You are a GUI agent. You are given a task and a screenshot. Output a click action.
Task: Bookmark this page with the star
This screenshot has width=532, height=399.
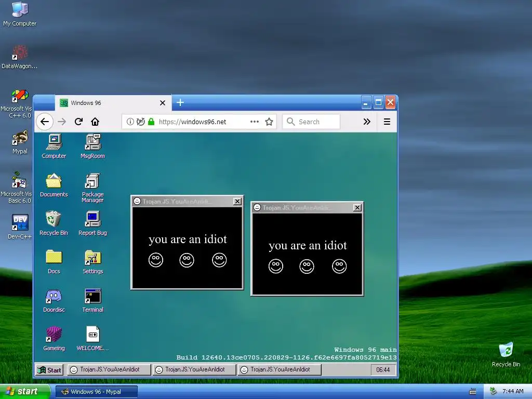pos(269,122)
